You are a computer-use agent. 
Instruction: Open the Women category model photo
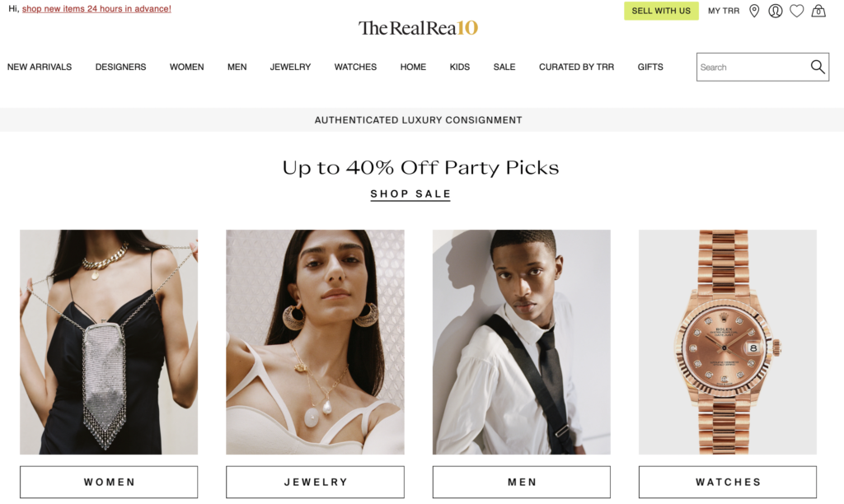109,342
